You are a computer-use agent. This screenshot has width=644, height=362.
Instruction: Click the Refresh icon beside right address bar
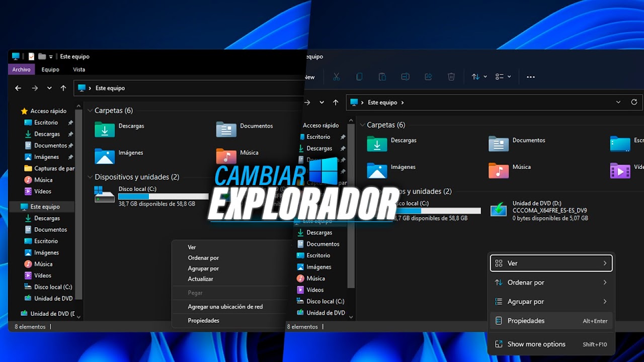pyautogui.click(x=634, y=102)
